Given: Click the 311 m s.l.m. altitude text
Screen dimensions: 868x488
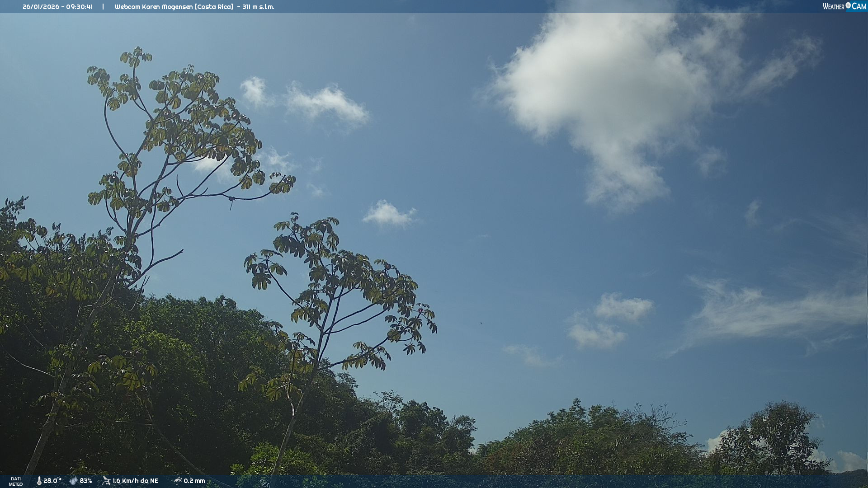Looking at the screenshot, I should click(258, 7).
